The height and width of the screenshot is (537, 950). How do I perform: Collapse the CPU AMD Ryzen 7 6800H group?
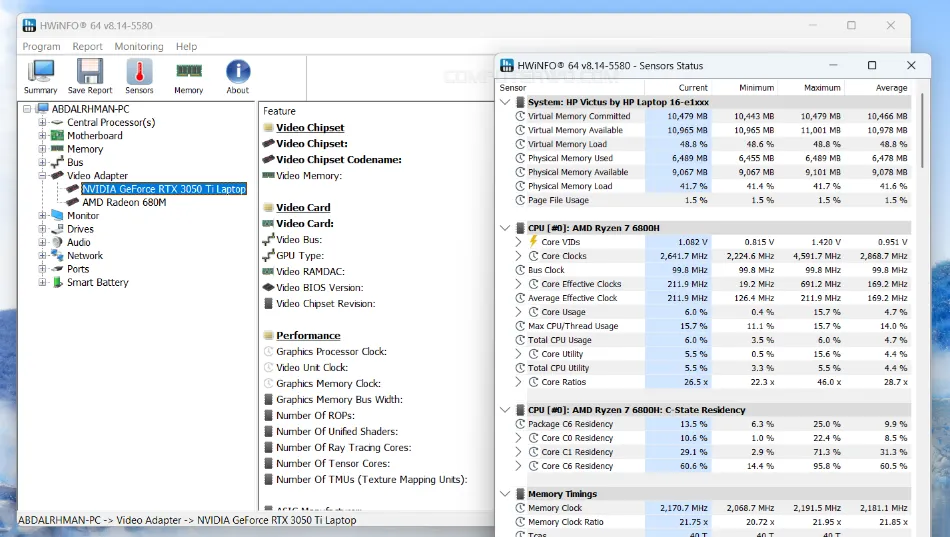click(x=505, y=228)
